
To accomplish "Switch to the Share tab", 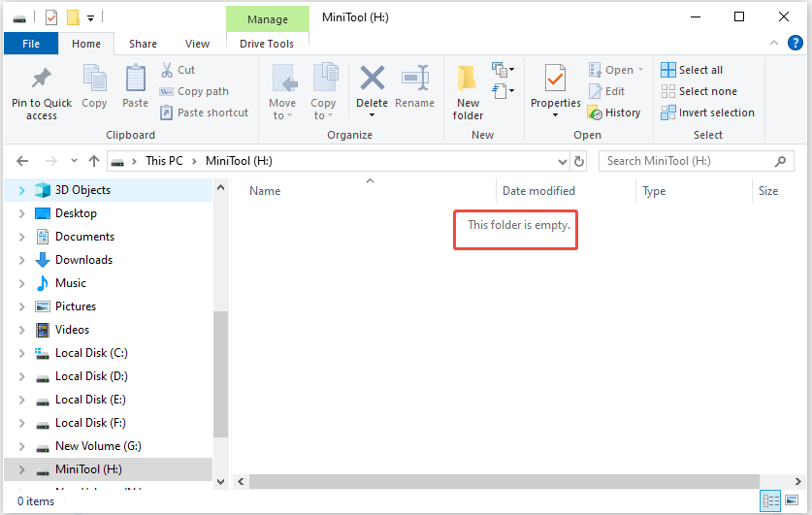I will tap(143, 44).
